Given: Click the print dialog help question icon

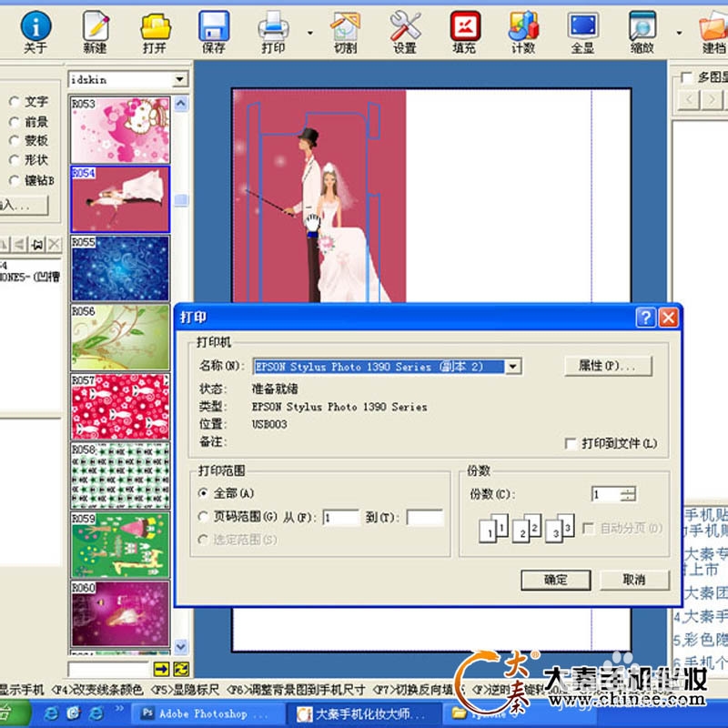Looking at the screenshot, I should coord(646,318).
